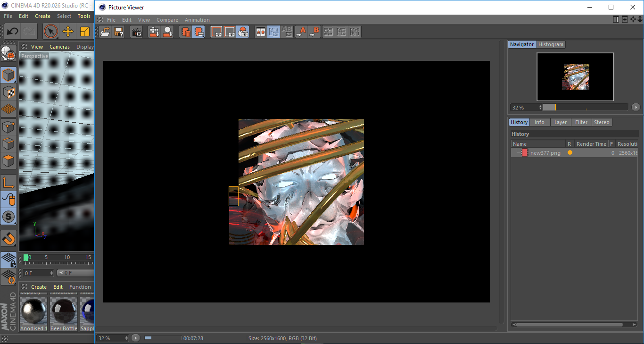Activate the Scale tool in main window
Image resolution: width=644 pixels, height=344 pixels.
(x=85, y=32)
